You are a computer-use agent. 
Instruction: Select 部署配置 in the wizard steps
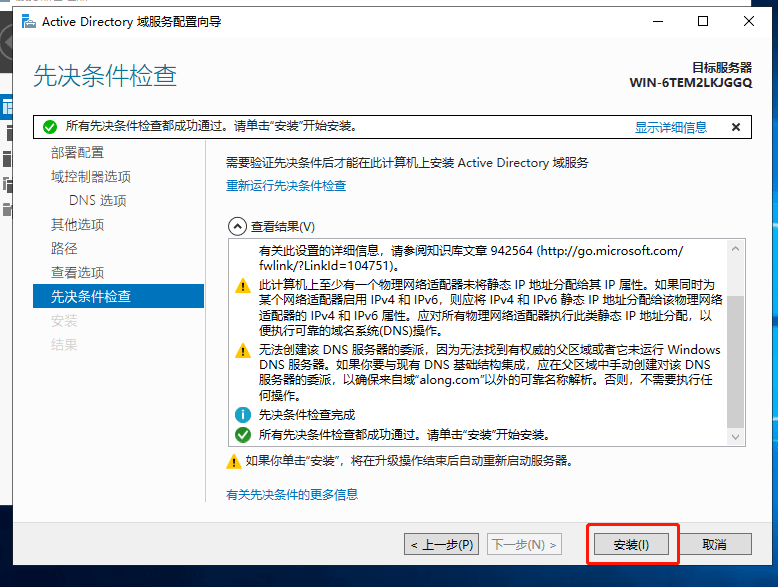click(77, 152)
